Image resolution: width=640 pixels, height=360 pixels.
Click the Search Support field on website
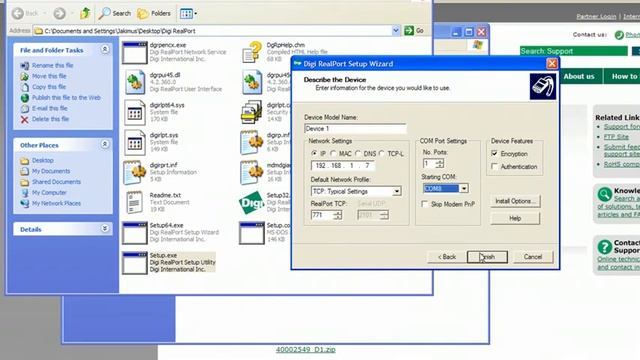coord(573,51)
